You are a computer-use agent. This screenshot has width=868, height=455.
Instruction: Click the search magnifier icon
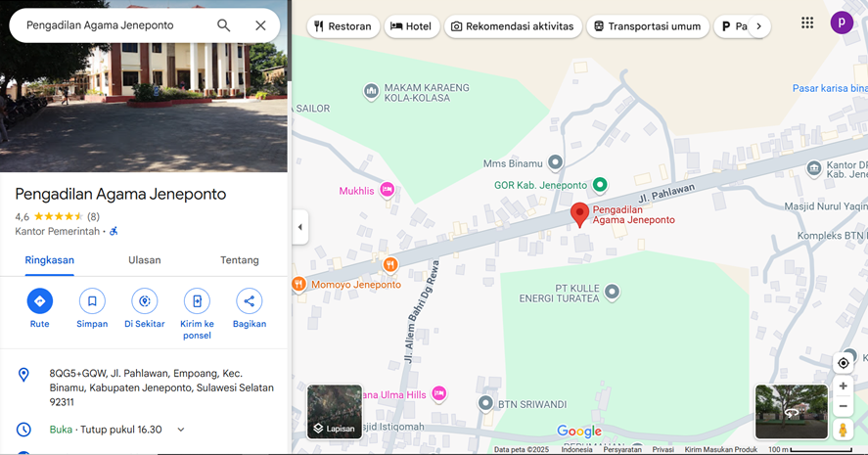224,25
